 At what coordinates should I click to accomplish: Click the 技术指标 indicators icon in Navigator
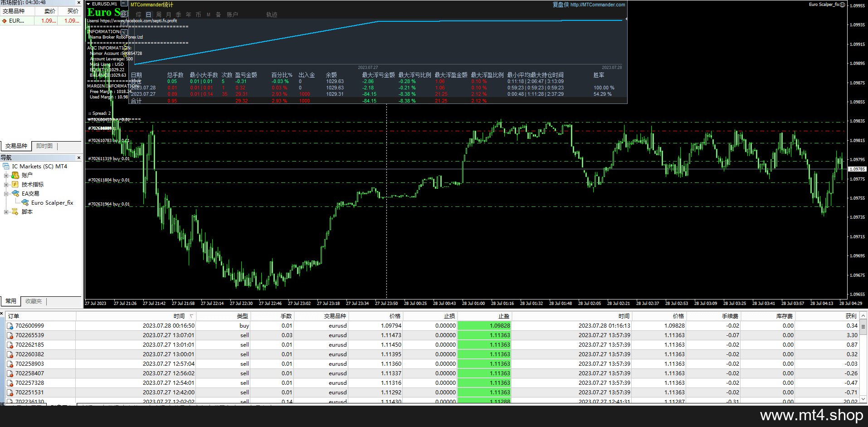tap(15, 184)
